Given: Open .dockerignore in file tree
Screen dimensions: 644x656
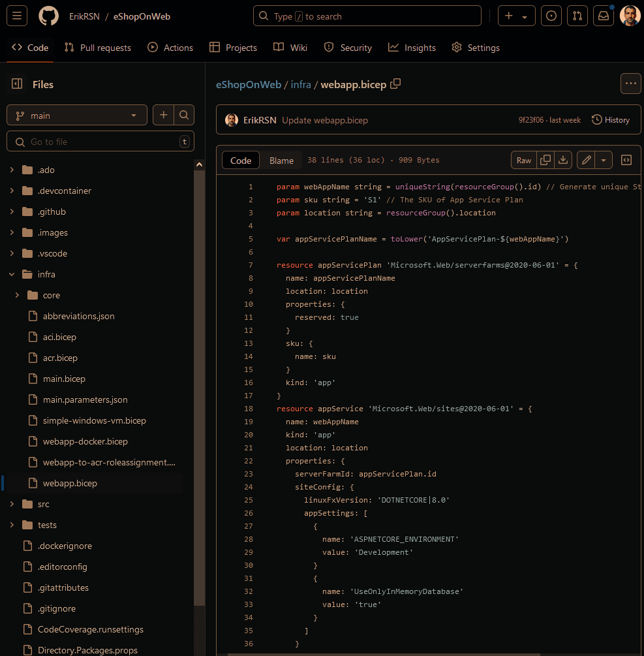Looking at the screenshot, I should click(65, 546).
